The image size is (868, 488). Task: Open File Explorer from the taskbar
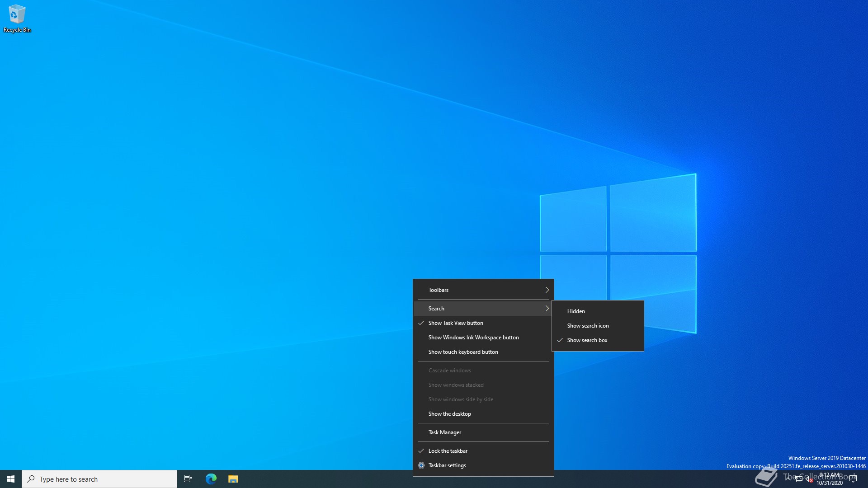click(x=233, y=479)
